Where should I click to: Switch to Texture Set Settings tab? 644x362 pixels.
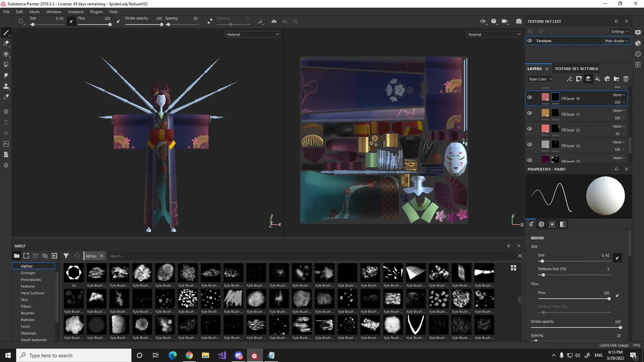(x=576, y=69)
